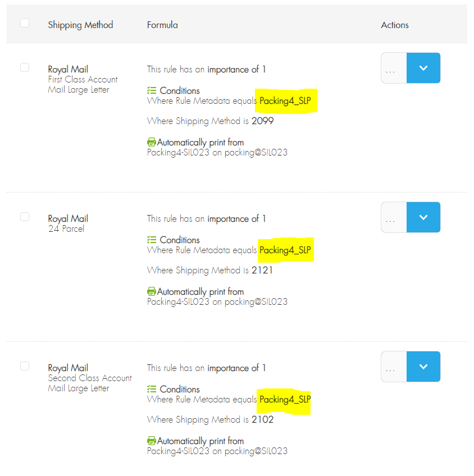Select the Royal Mail First Class rule checkbox
Image resolution: width=474 pixels, height=476 pixels.
(24, 67)
